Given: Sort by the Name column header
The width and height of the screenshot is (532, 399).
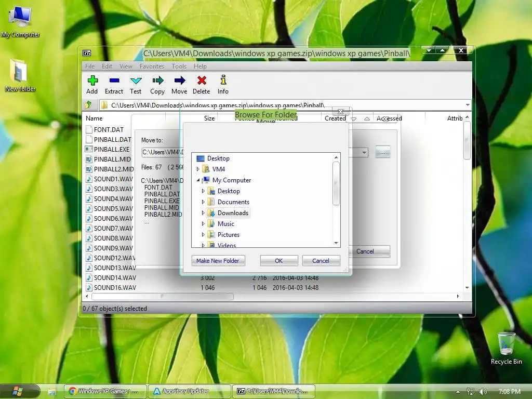Looking at the screenshot, I should pyautogui.click(x=94, y=118).
